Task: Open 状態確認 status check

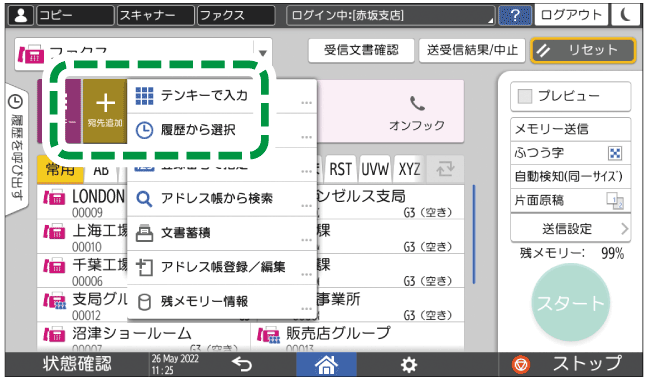Action: tap(77, 364)
